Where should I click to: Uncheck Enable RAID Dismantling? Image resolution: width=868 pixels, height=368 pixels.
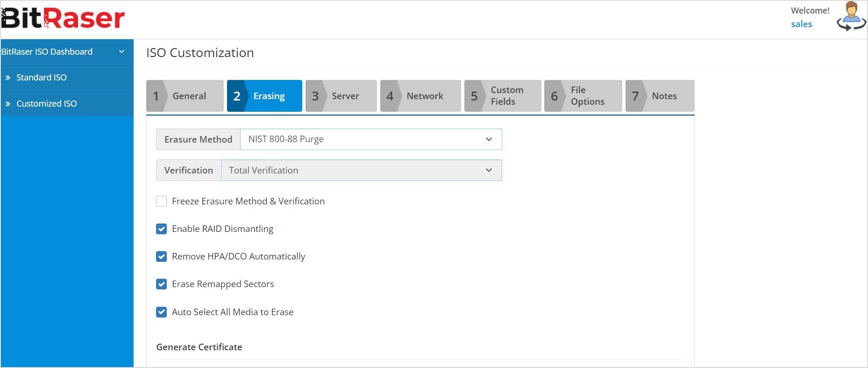tap(161, 229)
